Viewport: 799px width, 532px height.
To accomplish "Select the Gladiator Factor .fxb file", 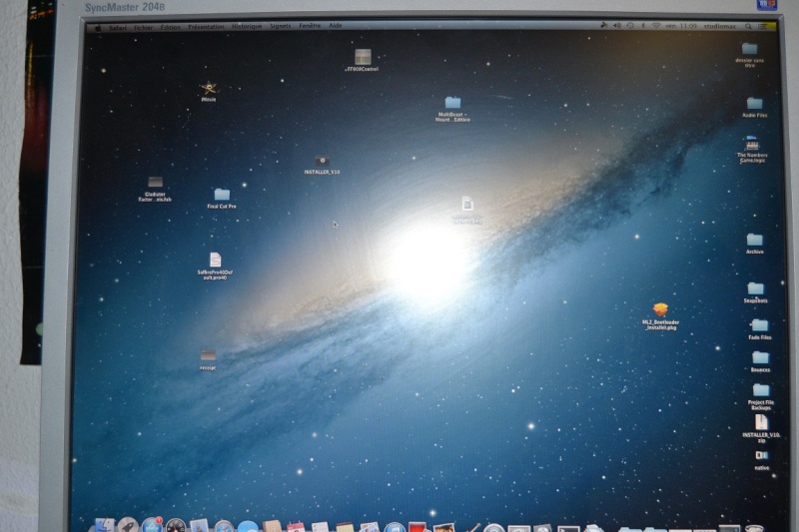I will (155, 183).
